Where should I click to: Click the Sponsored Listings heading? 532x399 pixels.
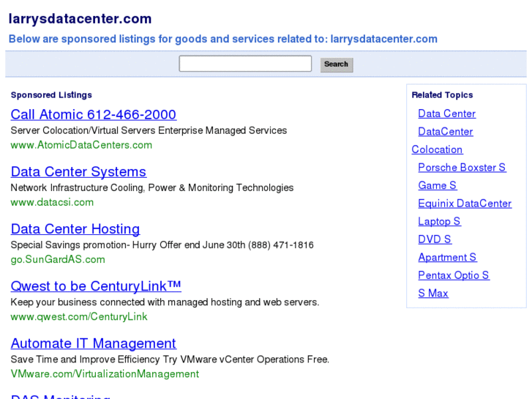51,95
